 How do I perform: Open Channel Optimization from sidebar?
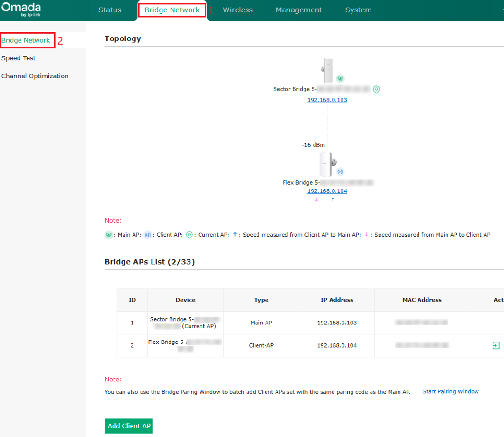coord(35,76)
